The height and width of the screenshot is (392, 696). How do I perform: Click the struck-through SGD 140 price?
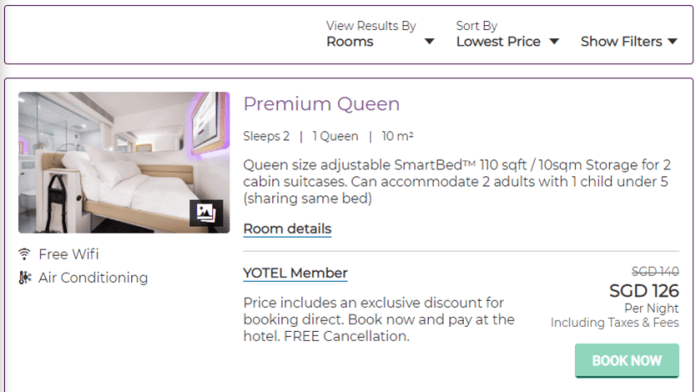pos(655,271)
